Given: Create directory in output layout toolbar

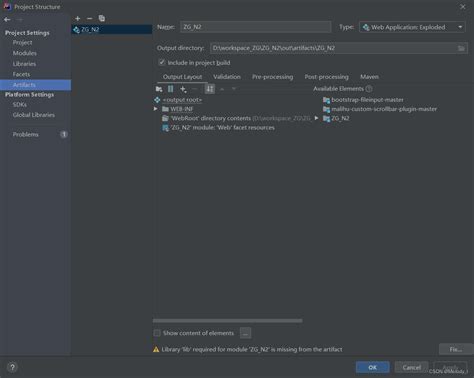Looking at the screenshot, I should [x=159, y=89].
